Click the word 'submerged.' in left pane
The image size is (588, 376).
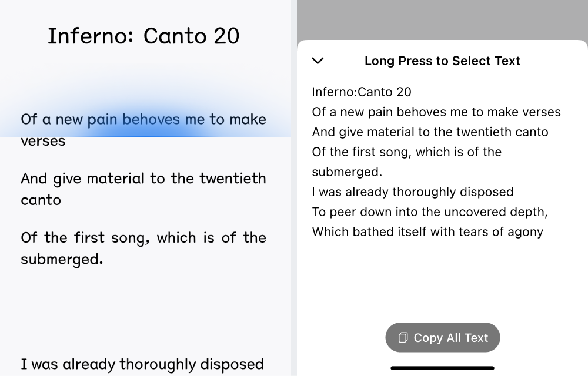tap(62, 259)
